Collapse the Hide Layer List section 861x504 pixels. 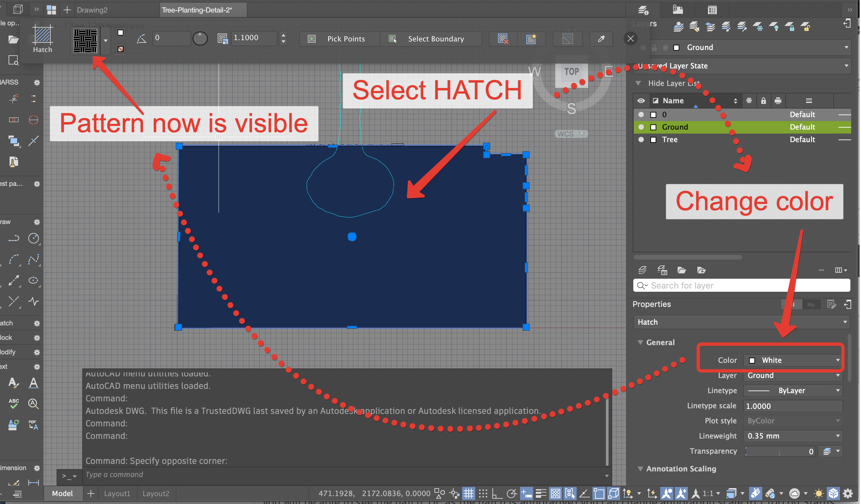[x=639, y=83]
